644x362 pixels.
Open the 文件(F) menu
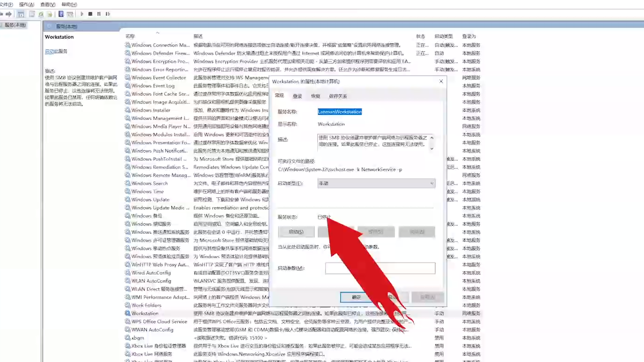pos(6,5)
